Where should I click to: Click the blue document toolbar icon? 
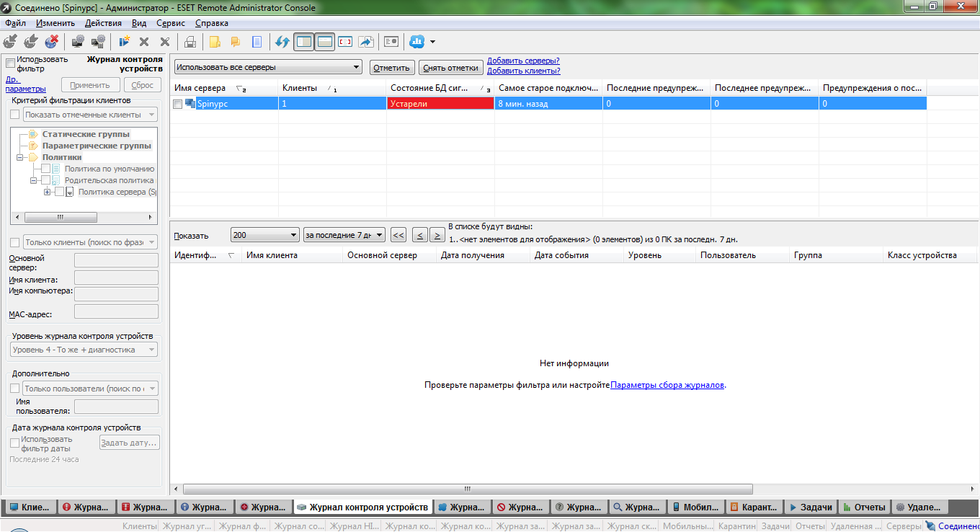[x=256, y=42]
